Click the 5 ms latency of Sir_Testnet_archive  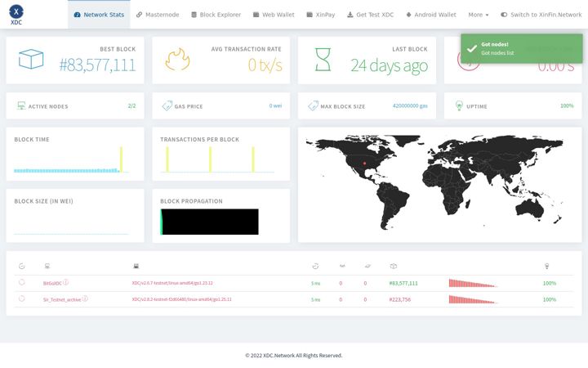coord(315,299)
